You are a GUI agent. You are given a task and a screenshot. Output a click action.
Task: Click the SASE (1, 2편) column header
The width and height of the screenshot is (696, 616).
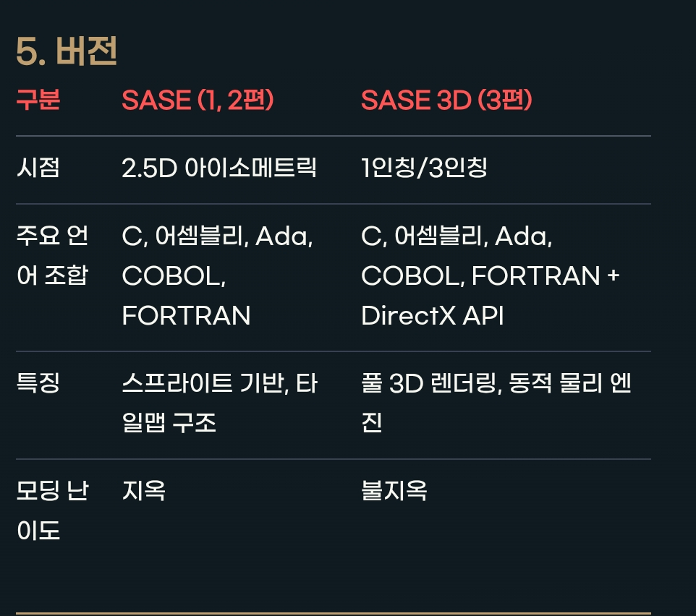(198, 100)
